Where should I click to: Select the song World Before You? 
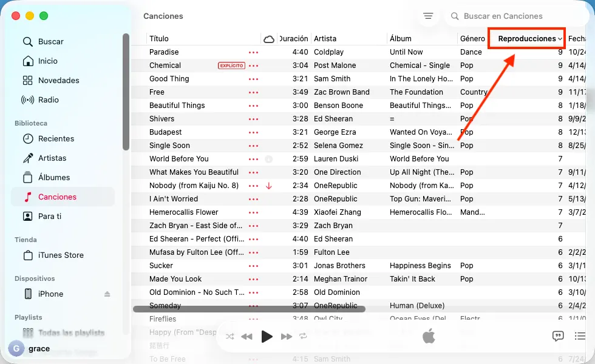(x=178, y=159)
